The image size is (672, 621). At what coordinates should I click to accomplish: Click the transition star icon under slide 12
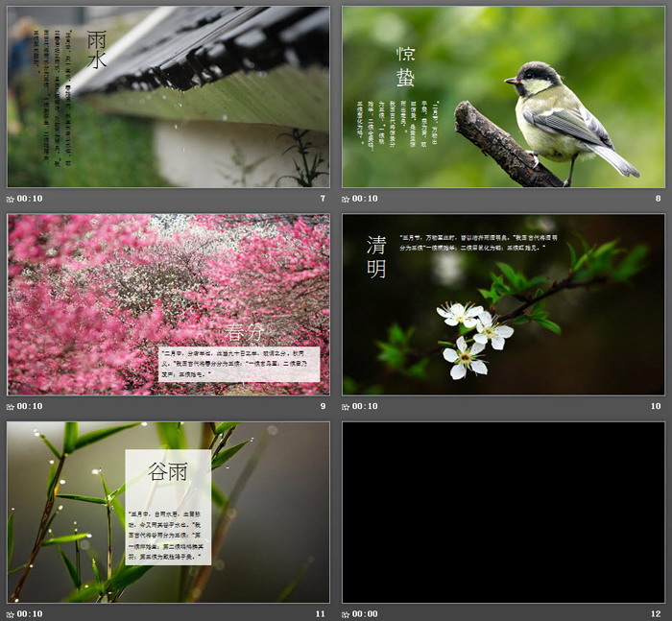pyautogui.click(x=346, y=613)
